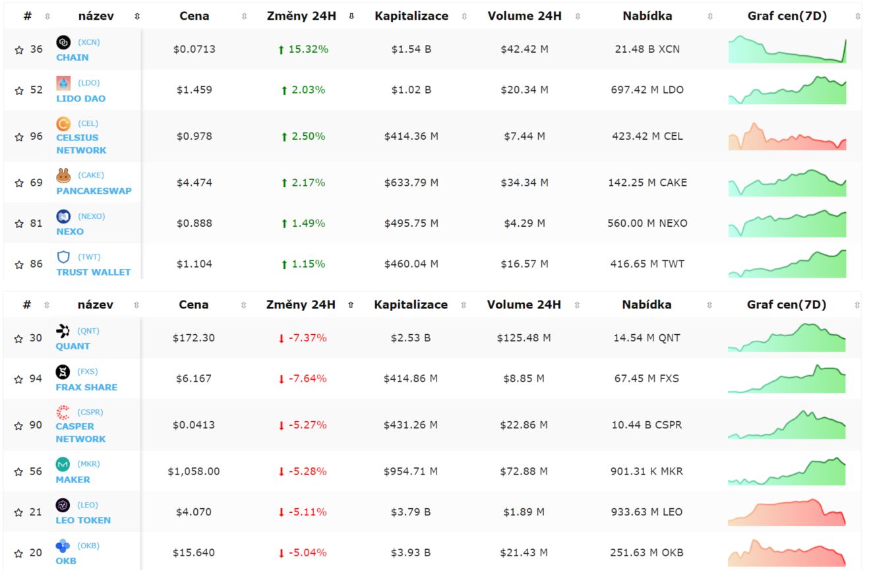Click the Chain XCN coin logo

pyautogui.click(x=63, y=42)
